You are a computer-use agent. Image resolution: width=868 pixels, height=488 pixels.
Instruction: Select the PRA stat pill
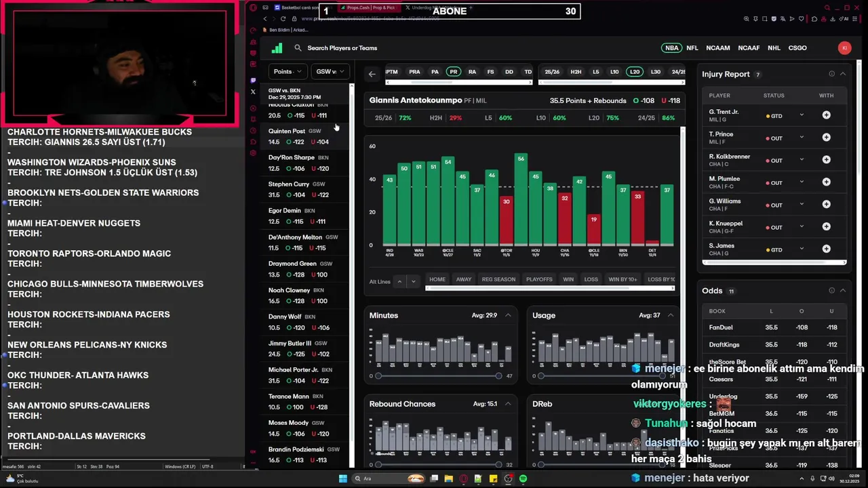(x=414, y=72)
